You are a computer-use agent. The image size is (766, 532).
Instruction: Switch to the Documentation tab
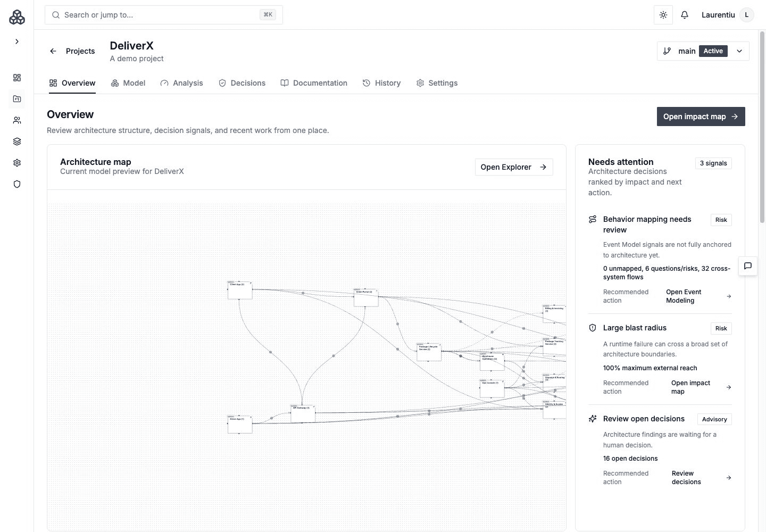point(314,83)
